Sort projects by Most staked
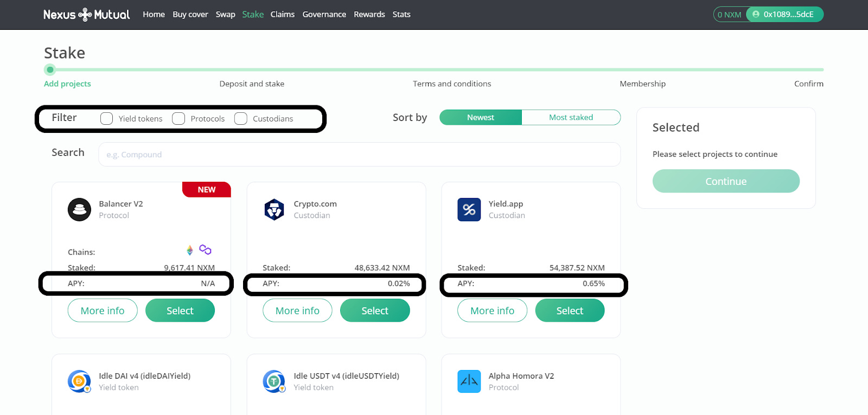Image resolution: width=868 pixels, height=415 pixels. pyautogui.click(x=571, y=117)
